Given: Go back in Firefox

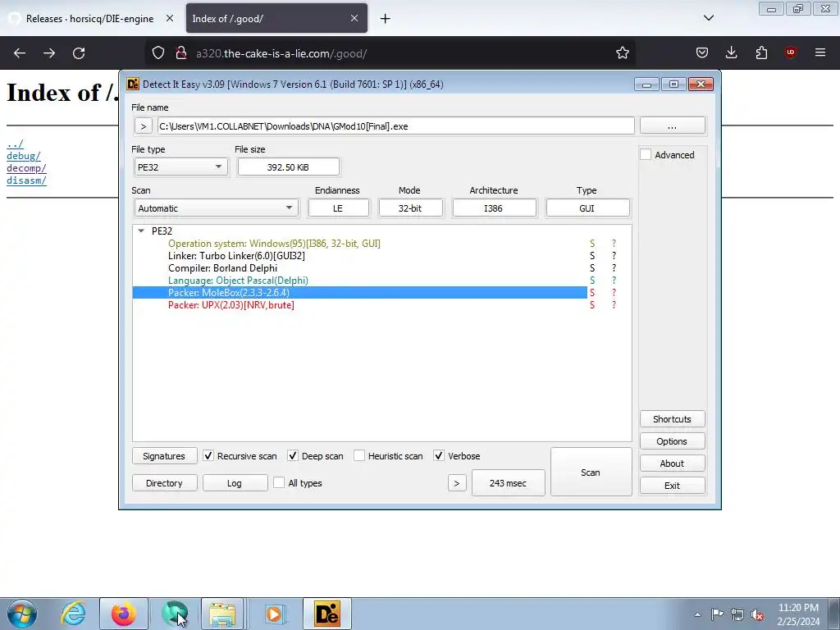Looking at the screenshot, I should tap(20, 53).
